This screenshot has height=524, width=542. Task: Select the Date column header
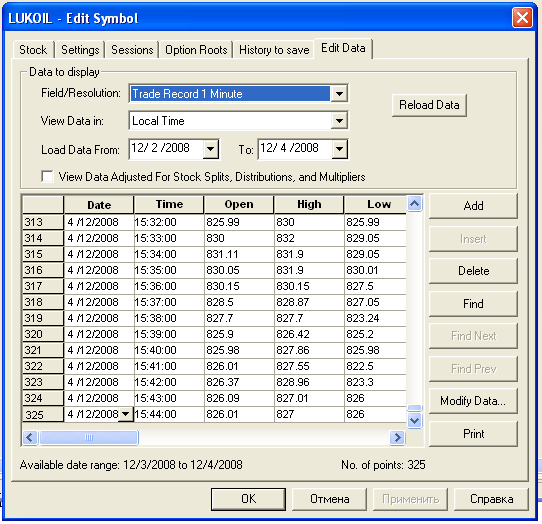coord(99,205)
